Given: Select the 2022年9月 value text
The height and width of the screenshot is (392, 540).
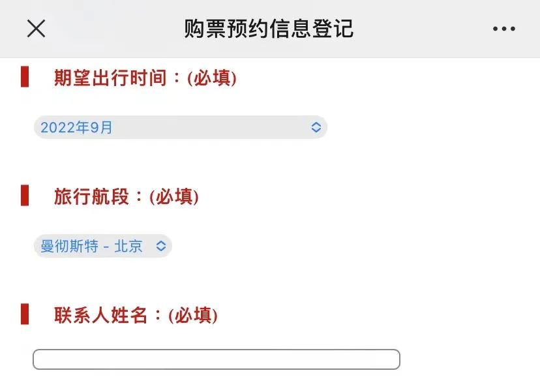Looking at the screenshot, I should tap(76, 127).
